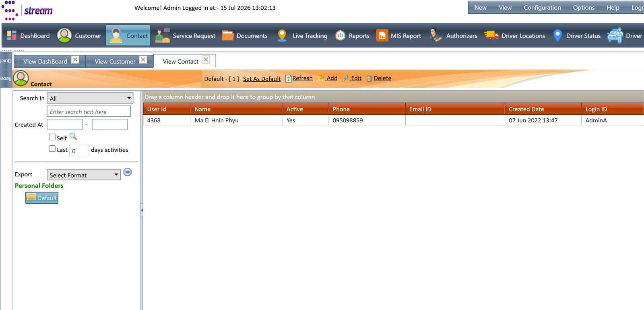Sort by Phone column header
This screenshot has height=310, width=644.
pyautogui.click(x=367, y=109)
